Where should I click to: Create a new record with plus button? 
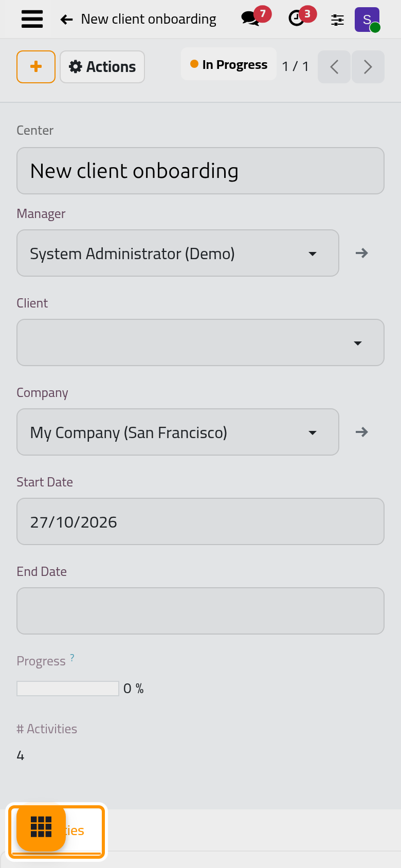[36, 67]
